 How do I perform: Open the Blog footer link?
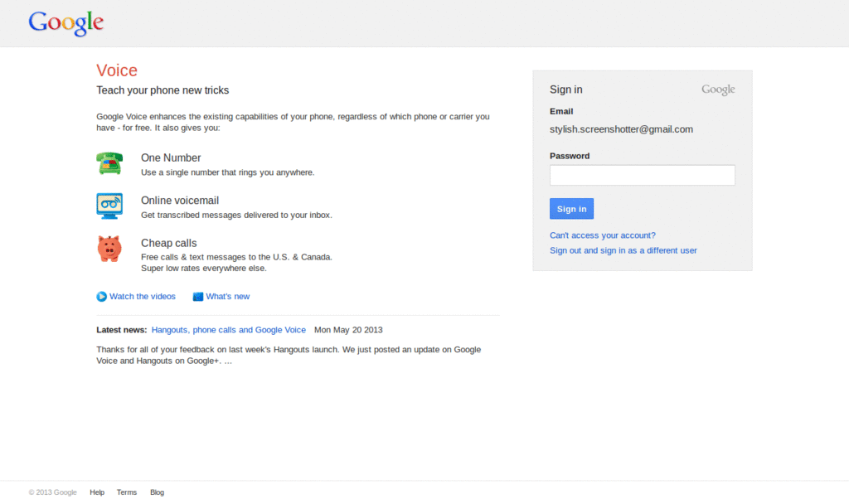(157, 492)
